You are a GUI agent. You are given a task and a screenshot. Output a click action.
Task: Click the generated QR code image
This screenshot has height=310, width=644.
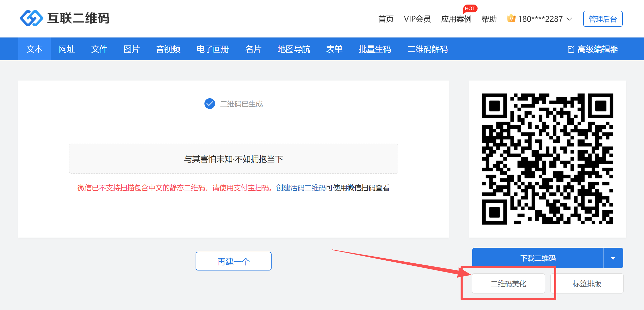click(547, 159)
